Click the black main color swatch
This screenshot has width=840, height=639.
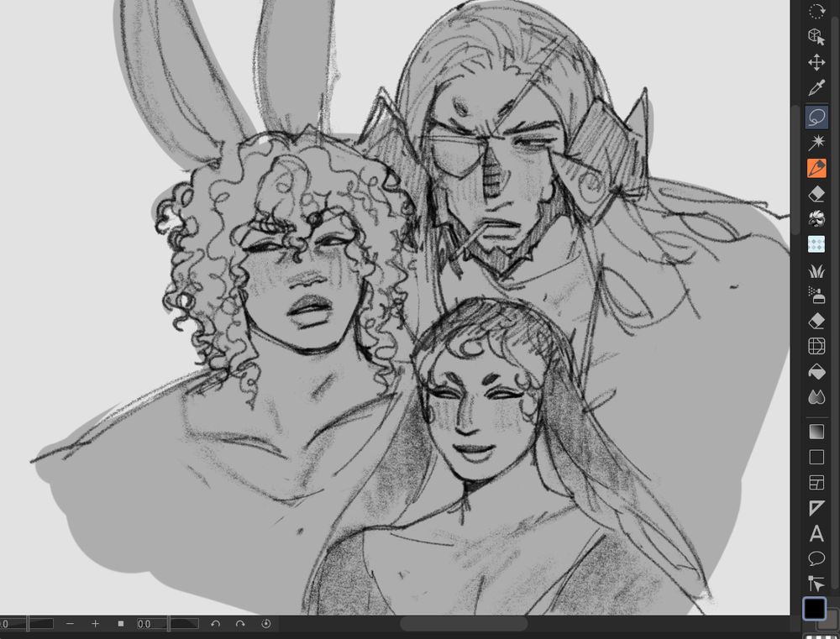814,609
